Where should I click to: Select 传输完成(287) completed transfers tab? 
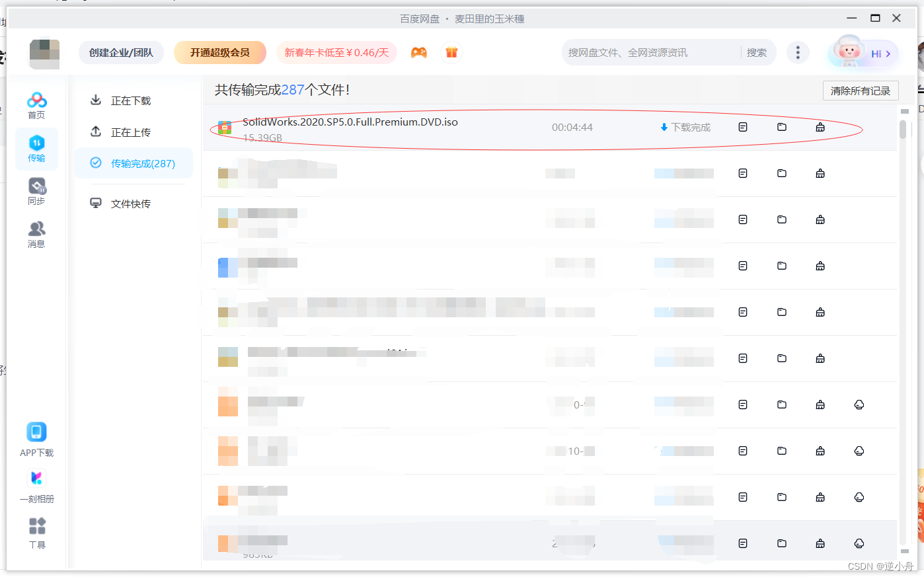134,163
